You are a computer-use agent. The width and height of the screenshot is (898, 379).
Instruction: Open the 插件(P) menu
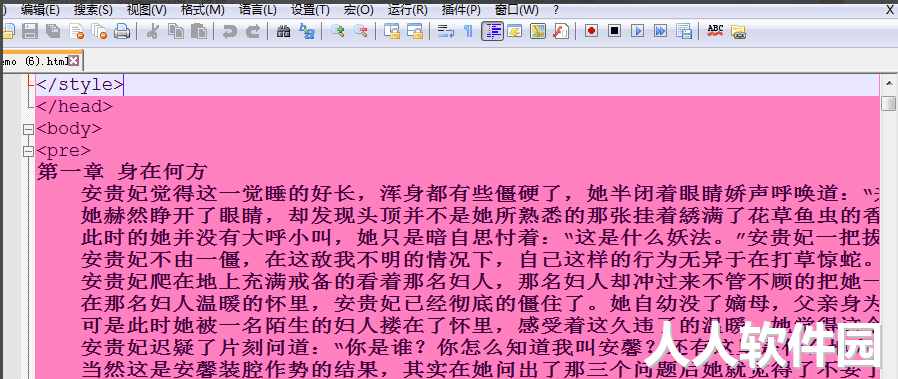pos(461,10)
